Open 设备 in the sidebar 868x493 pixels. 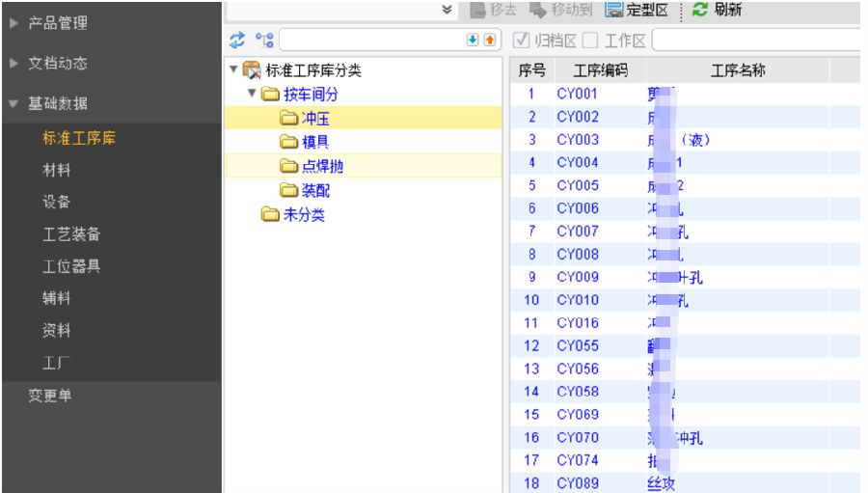[57, 202]
